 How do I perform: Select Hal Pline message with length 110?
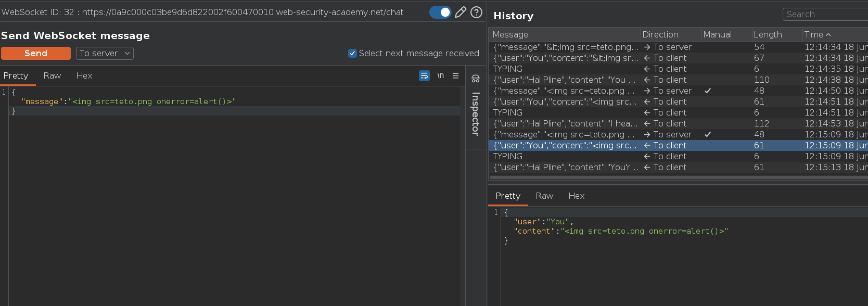678,80
